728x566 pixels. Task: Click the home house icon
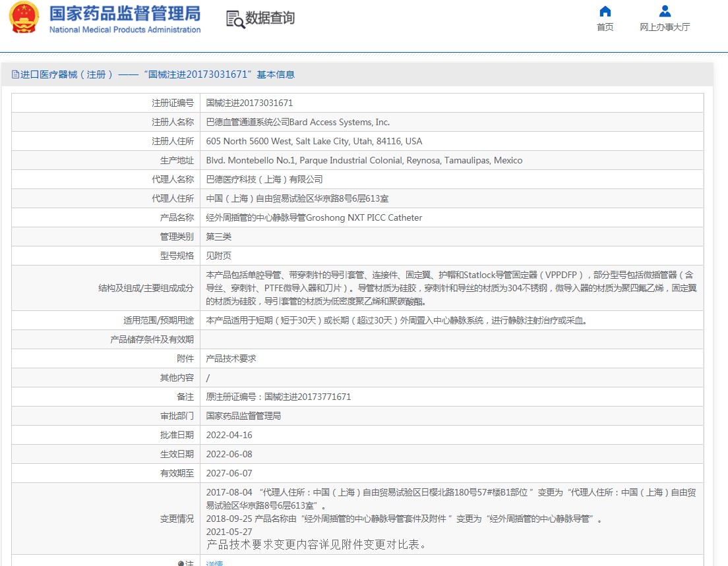(x=605, y=11)
